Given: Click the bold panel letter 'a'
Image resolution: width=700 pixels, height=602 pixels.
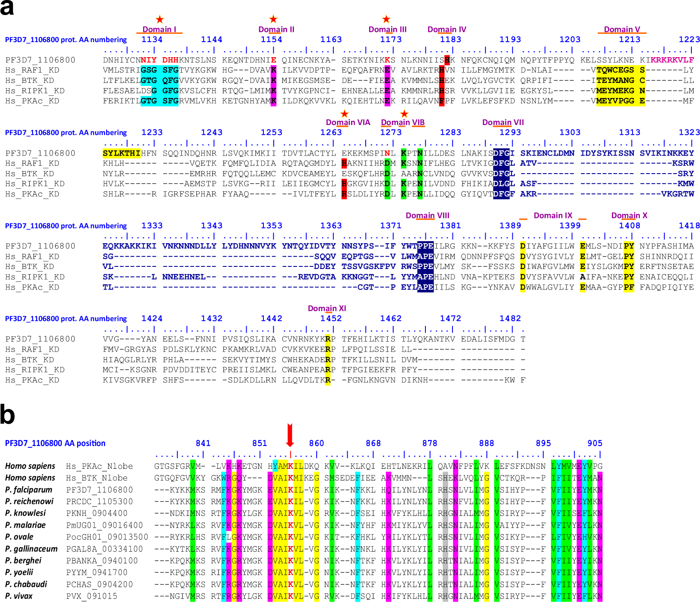Looking at the screenshot, I should click(x=7, y=8).
